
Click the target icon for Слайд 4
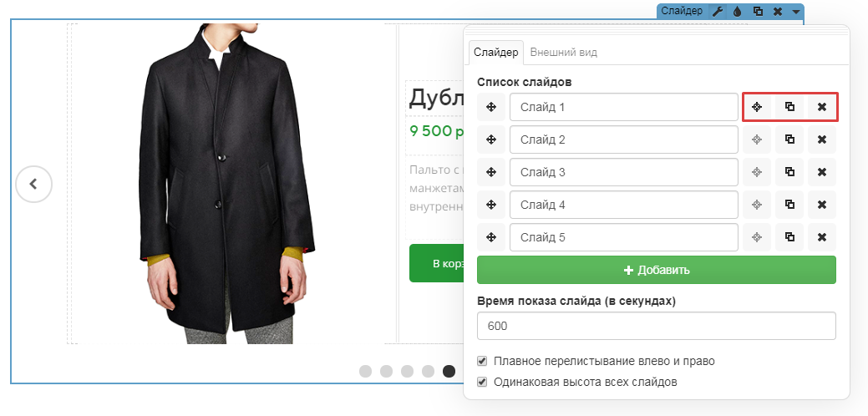(756, 205)
